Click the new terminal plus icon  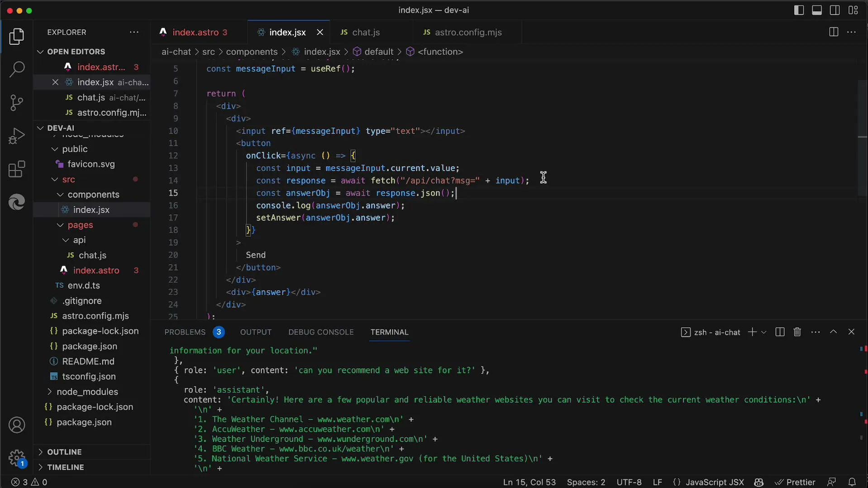pos(752,332)
